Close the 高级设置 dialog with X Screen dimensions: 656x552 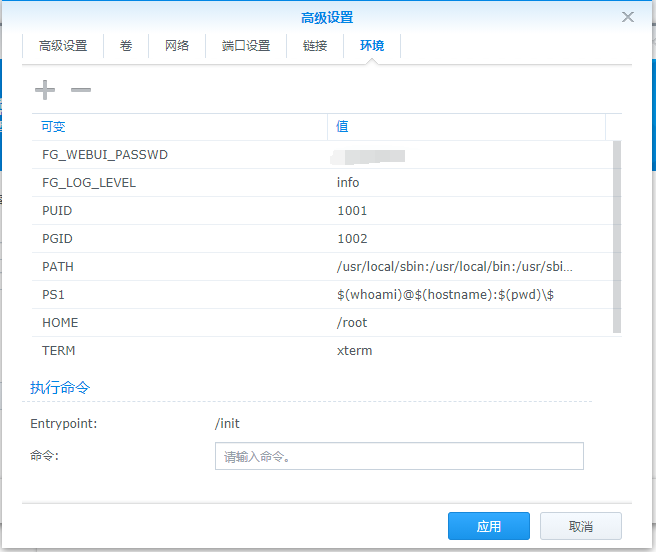coord(628,17)
